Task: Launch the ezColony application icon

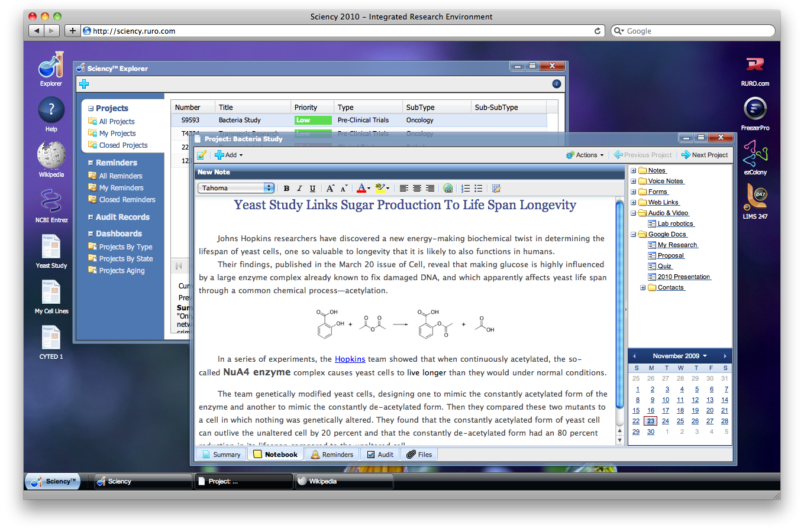Action: 755,158
